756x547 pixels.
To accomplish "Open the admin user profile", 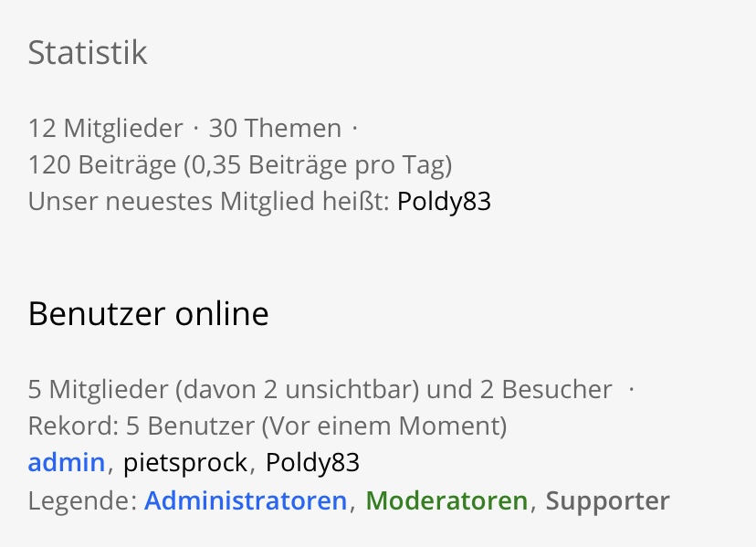I will click(x=67, y=462).
